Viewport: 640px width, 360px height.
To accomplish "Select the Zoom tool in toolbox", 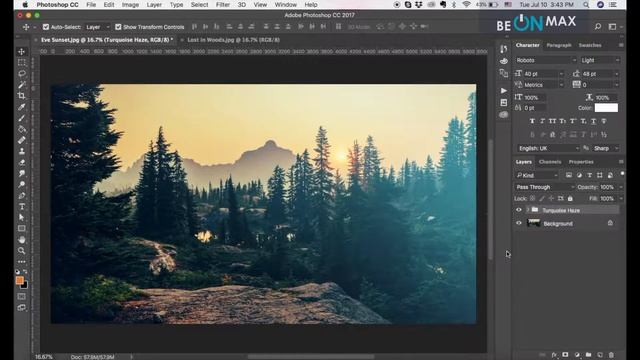I will pyautogui.click(x=22, y=251).
